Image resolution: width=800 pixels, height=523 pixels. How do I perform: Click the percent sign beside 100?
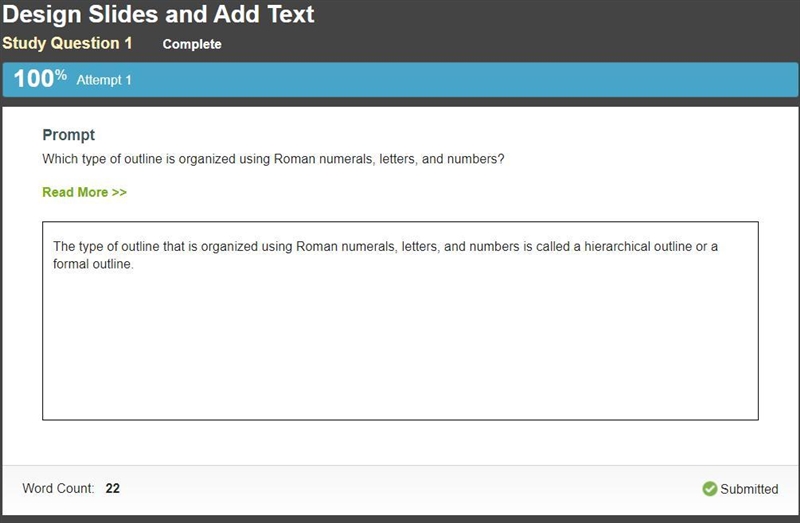click(61, 74)
